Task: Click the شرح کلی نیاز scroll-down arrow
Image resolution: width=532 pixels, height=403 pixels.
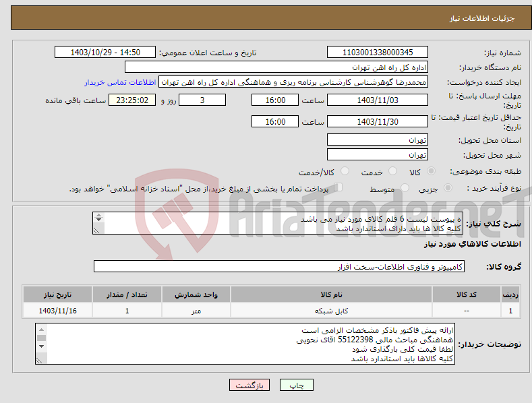Action: pyautogui.click(x=98, y=220)
